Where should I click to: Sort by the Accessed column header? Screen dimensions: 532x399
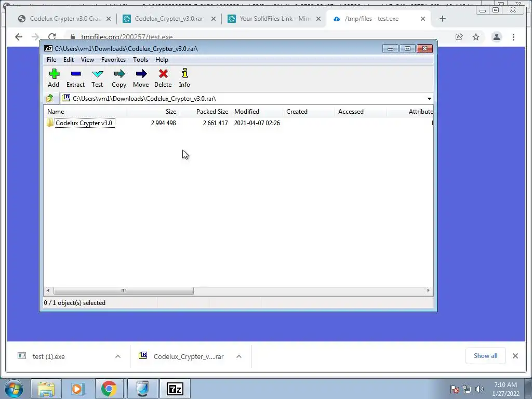coord(361,112)
